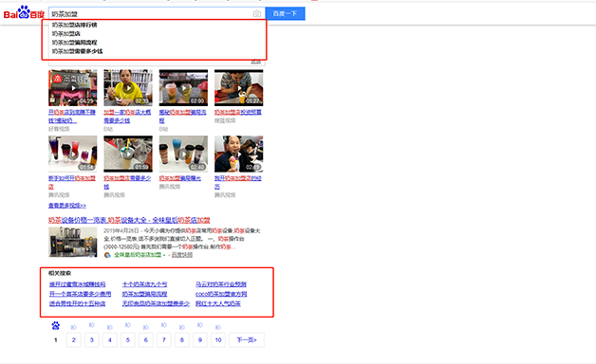Open related search 开一个喜茶店要多少费用
596x364 pixels.
81,294
